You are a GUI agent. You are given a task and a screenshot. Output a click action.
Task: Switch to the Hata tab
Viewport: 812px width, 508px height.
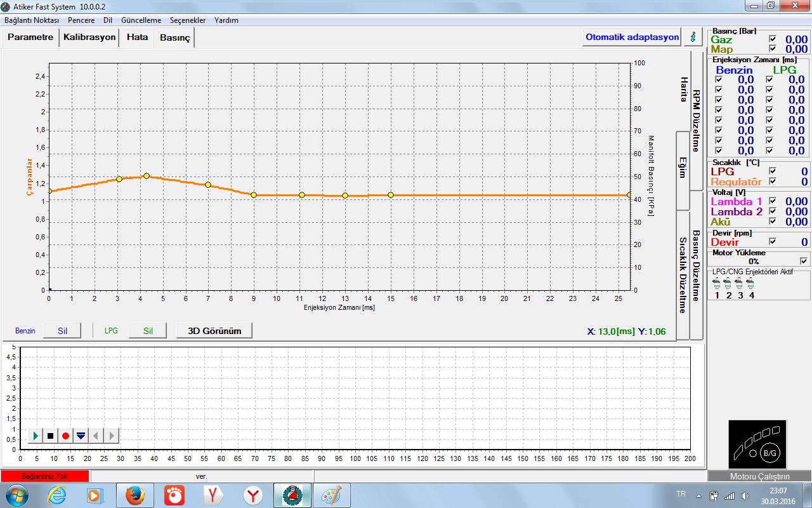[137, 37]
